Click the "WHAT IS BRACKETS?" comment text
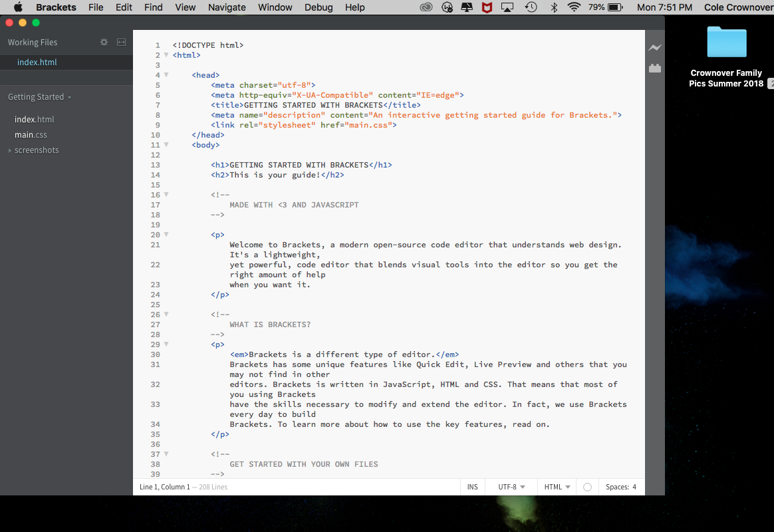This screenshot has width=774, height=532. coord(270,325)
